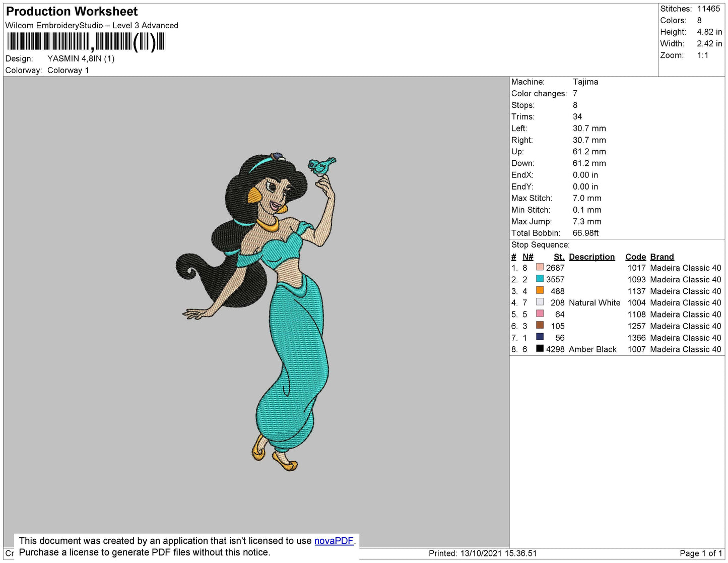
Task: Click the Height value 4.82 in
Action: click(x=709, y=32)
